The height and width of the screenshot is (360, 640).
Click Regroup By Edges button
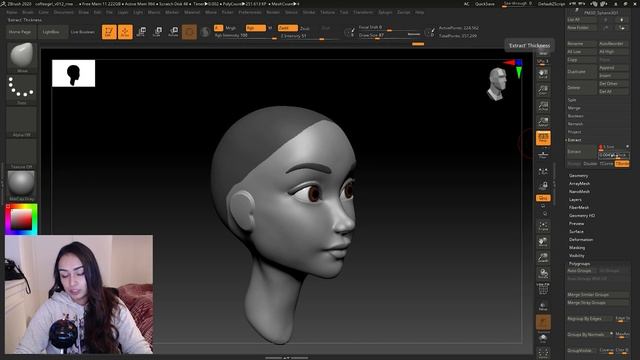[x=589, y=318]
